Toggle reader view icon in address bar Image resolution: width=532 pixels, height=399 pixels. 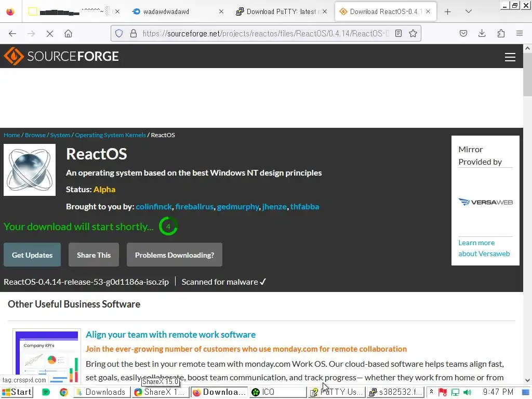tap(398, 33)
